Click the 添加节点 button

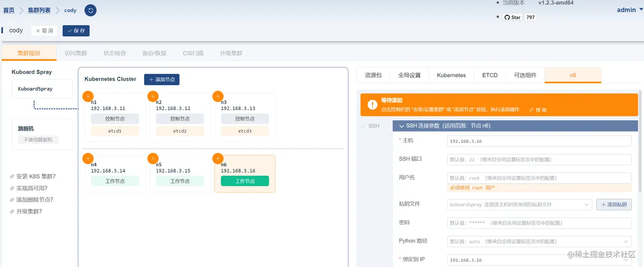pos(162,79)
